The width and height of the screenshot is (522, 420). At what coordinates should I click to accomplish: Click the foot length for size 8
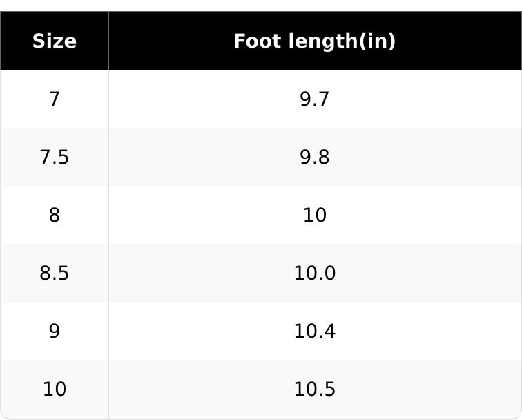coord(314,216)
